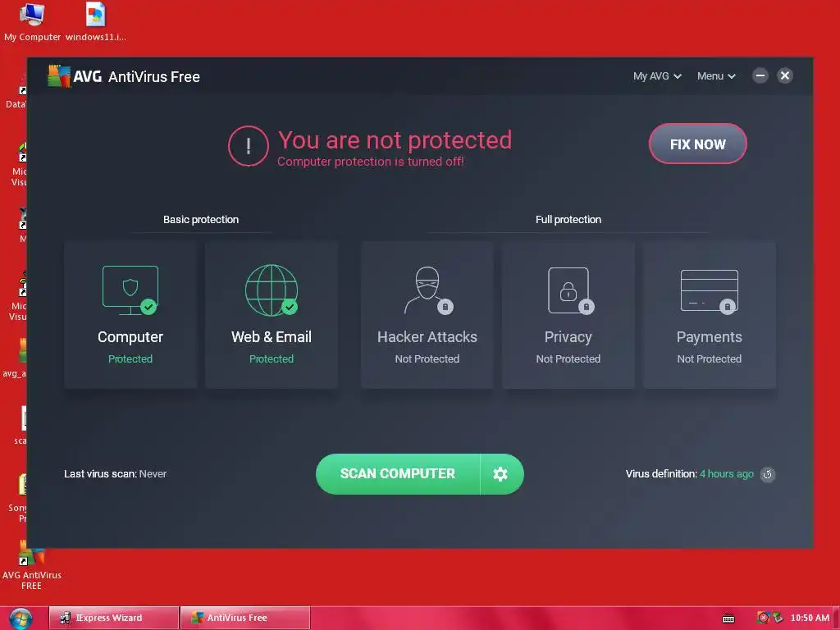Open the Web & Email globe icon
Image resolution: width=840 pixels, height=630 pixels.
271,290
